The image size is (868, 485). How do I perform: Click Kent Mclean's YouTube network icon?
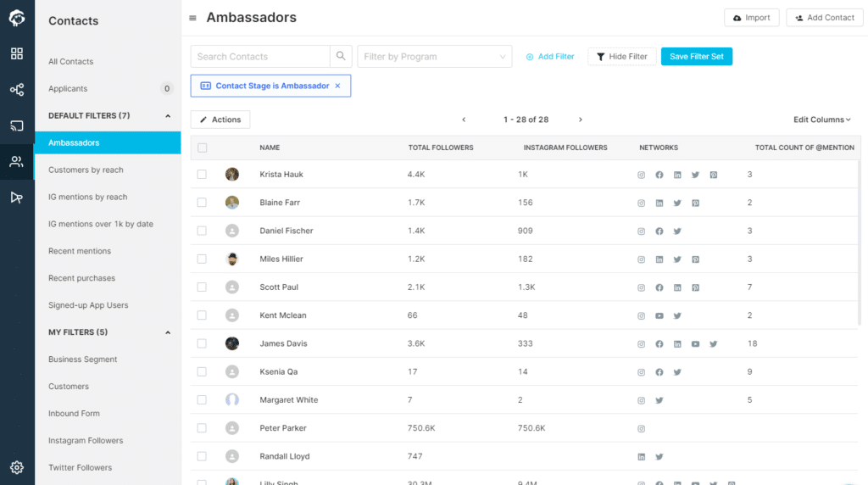[x=659, y=315]
